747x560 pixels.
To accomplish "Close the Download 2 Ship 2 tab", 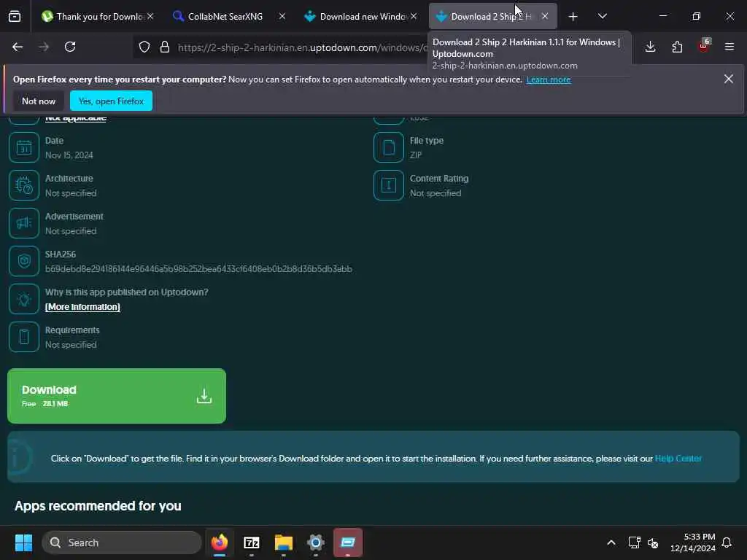I will (x=544, y=16).
